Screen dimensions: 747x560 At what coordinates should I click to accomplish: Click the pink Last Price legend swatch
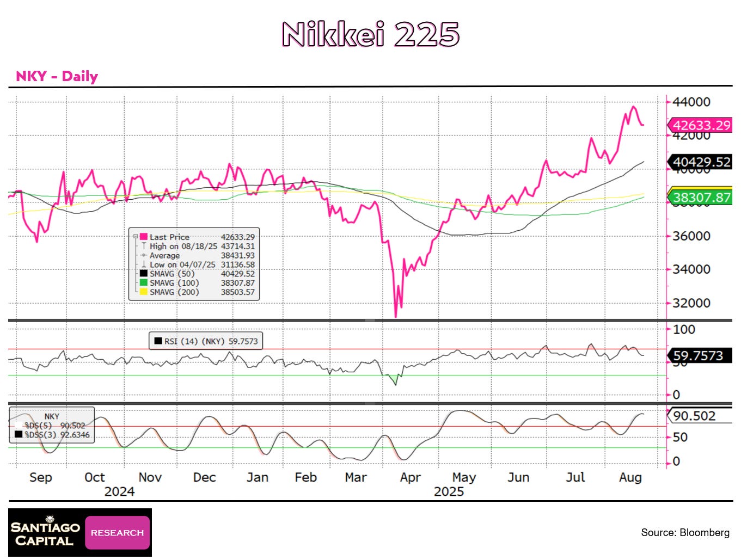144,237
